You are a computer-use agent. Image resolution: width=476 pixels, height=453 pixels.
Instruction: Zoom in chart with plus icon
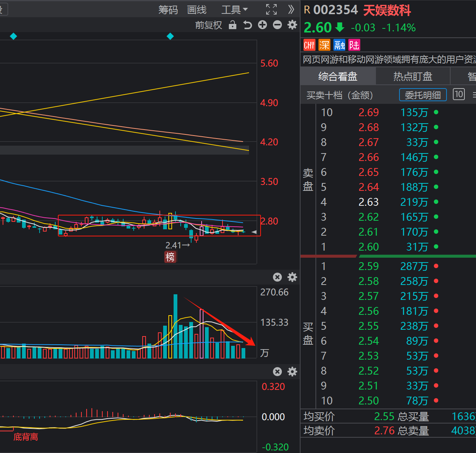point(262,25)
